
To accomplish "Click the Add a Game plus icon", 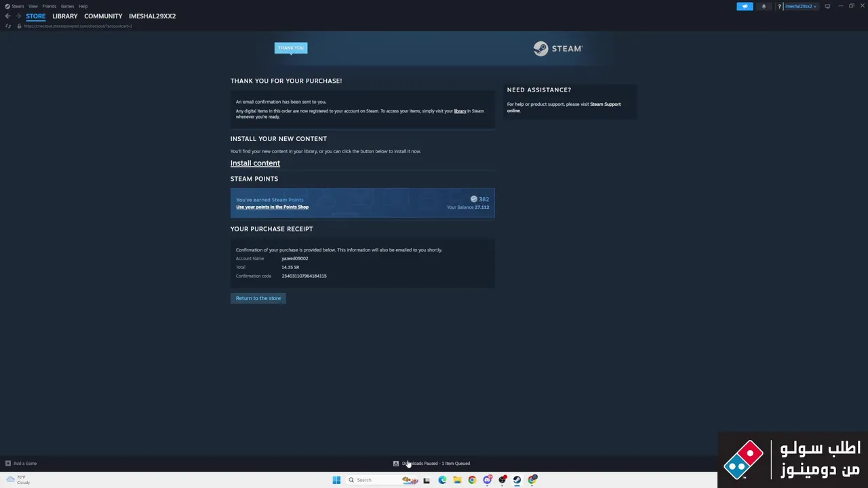I will (8, 464).
